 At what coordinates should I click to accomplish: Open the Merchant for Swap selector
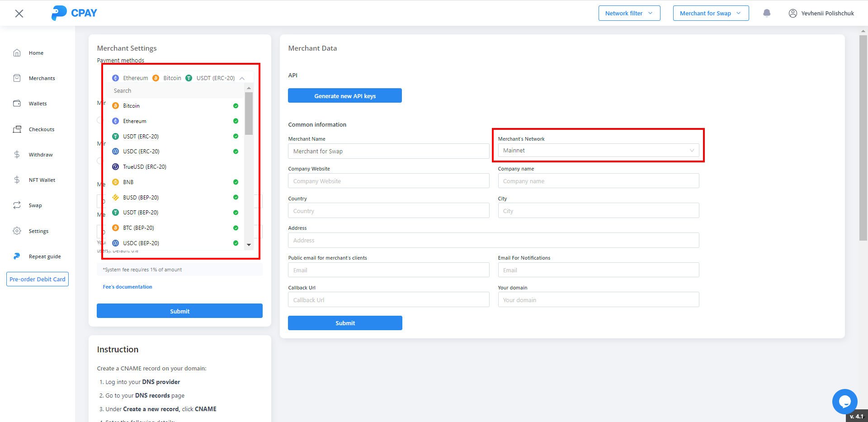click(710, 13)
